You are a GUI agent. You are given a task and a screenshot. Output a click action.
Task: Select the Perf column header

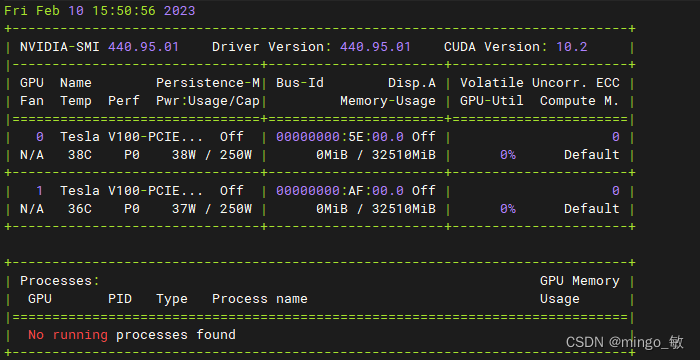point(124,101)
